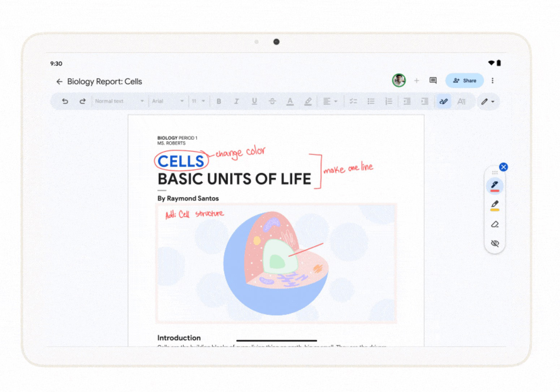
Task: Open the Normal text style dropdown
Action: point(119,101)
